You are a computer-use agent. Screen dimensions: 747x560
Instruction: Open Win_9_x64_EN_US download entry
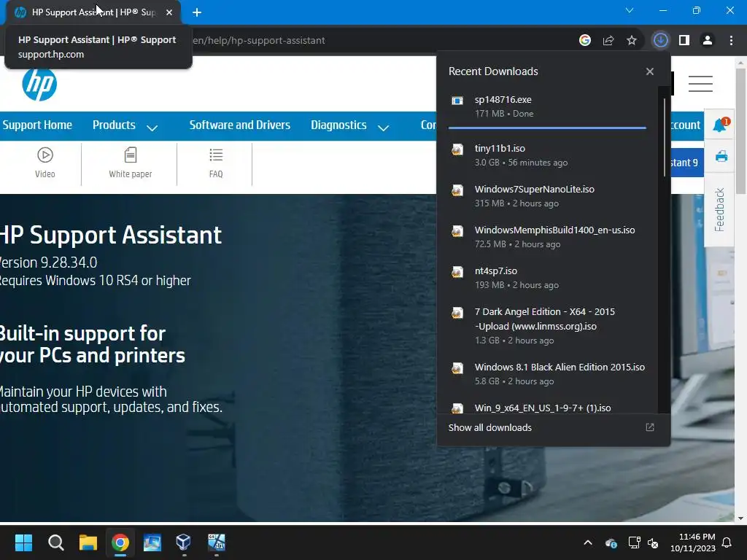click(547, 408)
